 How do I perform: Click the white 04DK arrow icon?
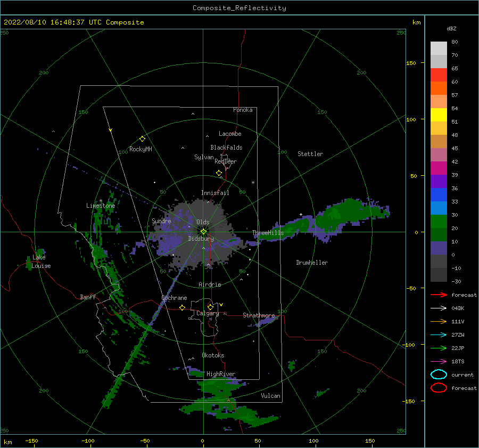[x=439, y=308]
